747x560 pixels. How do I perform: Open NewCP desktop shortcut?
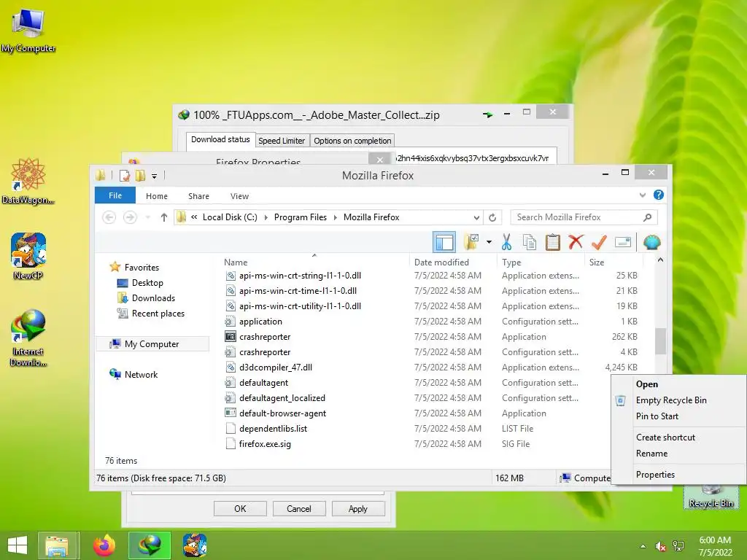tap(28, 256)
